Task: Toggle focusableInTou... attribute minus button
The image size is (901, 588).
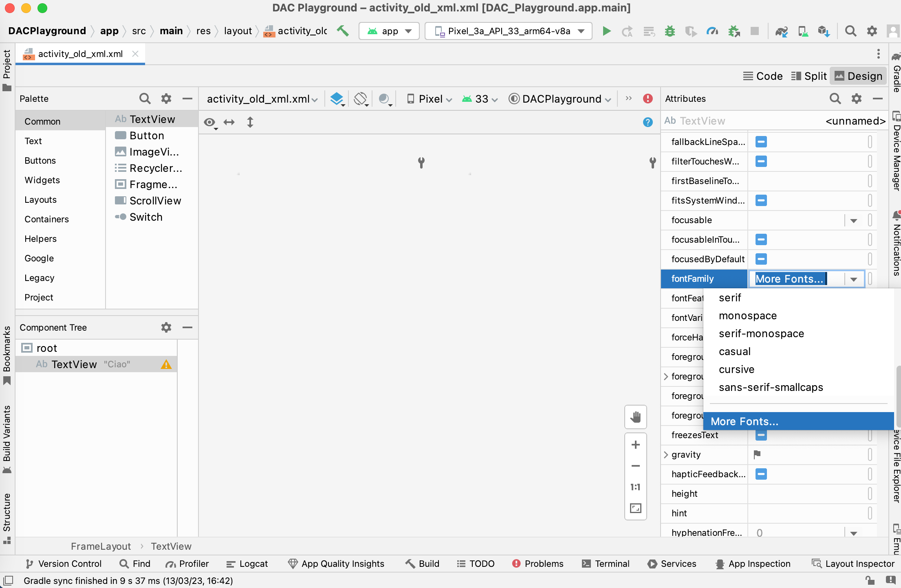Action: [x=762, y=239]
